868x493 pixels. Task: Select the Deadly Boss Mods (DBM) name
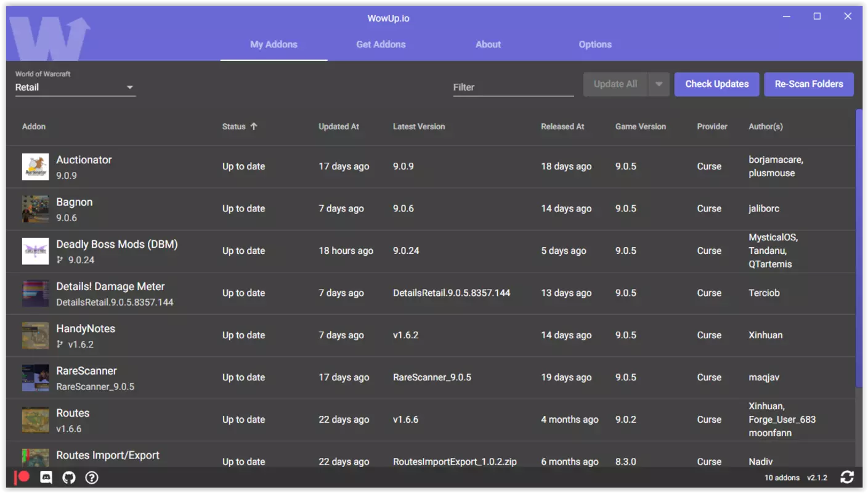click(117, 244)
